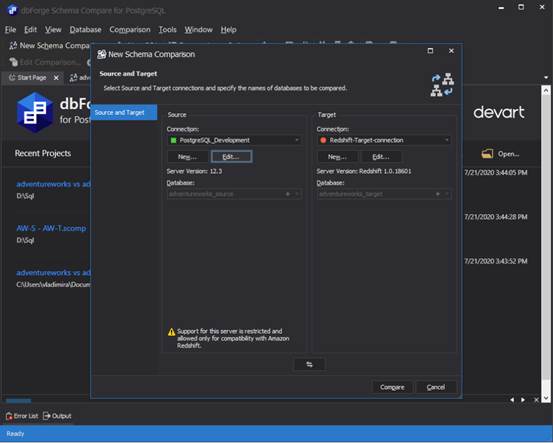Click the New Schema Comparison toolbar icon
The height and width of the screenshot is (443, 553).
coord(13,45)
